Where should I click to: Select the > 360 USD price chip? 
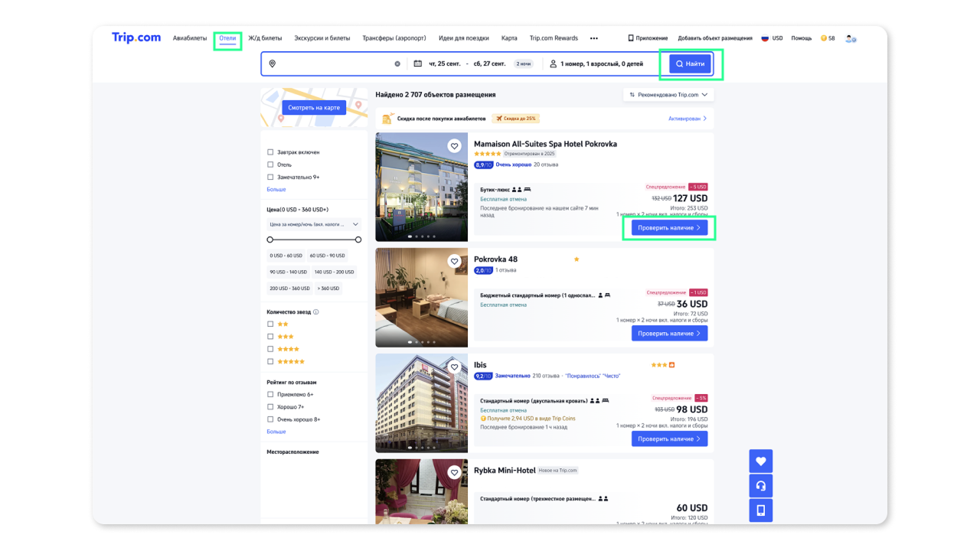(328, 289)
